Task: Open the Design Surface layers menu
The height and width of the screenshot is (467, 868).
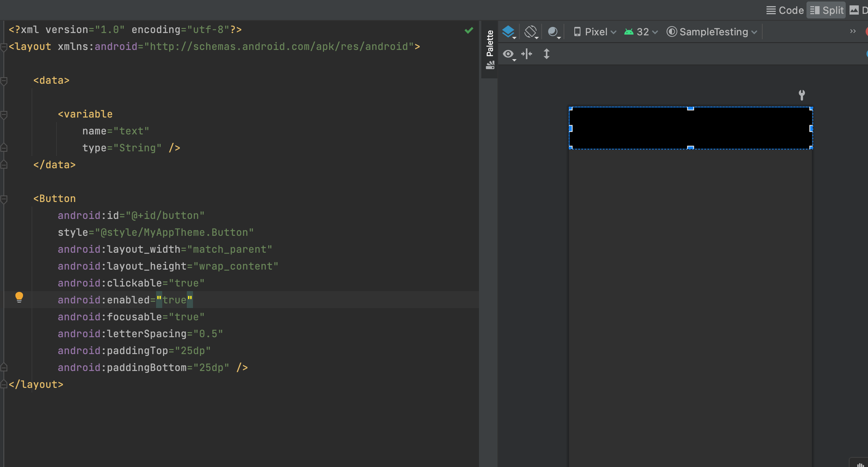Action: (509, 32)
